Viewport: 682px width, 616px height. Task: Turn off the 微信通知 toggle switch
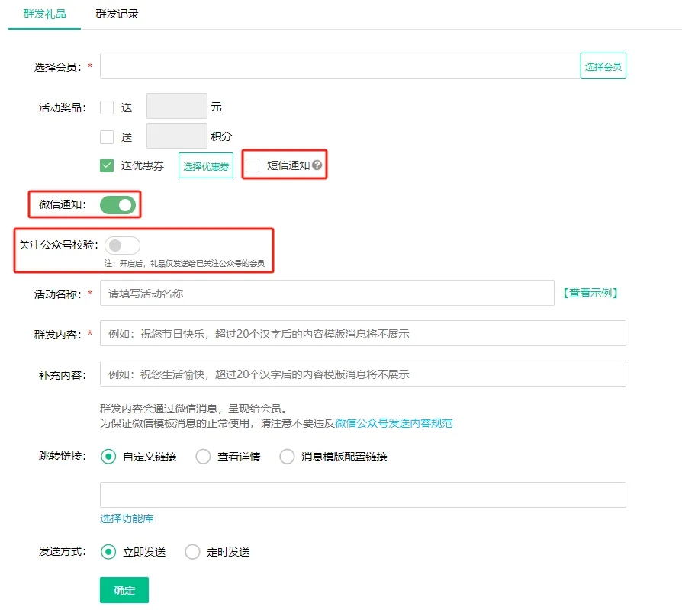tap(117, 204)
